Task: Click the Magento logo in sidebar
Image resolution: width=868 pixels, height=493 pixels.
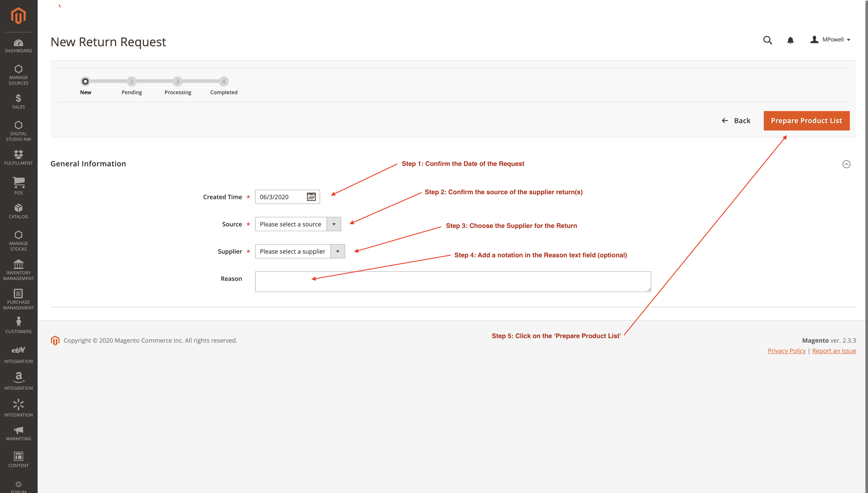Action: 18,16
